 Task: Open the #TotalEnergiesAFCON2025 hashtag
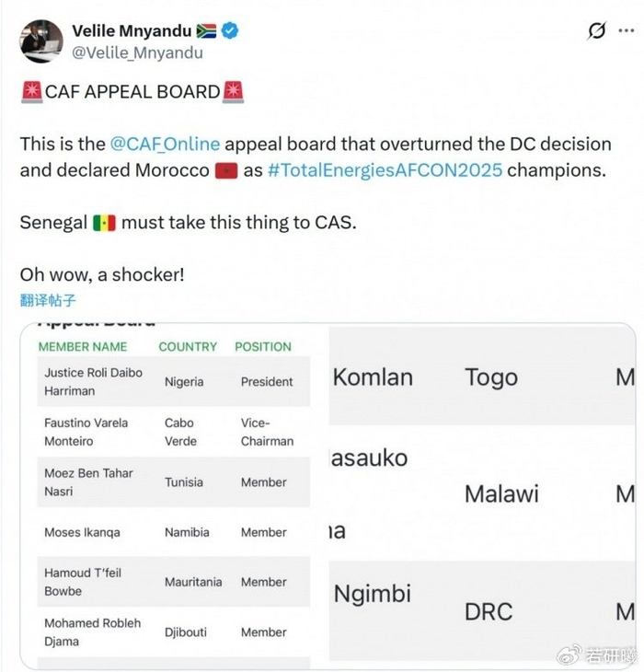coord(385,170)
